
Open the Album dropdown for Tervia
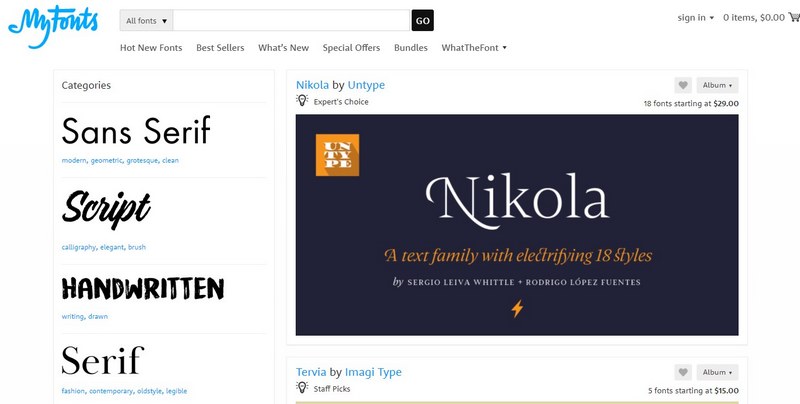pos(717,372)
